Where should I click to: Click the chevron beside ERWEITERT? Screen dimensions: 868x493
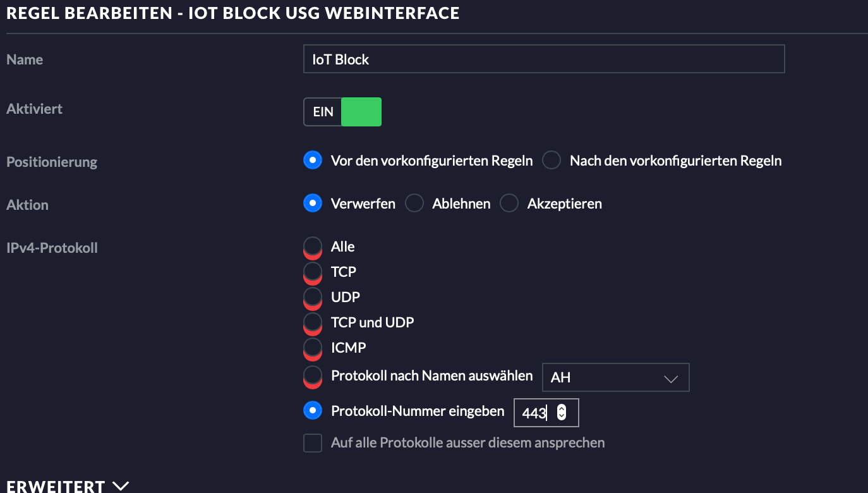(x=120, y=486)
